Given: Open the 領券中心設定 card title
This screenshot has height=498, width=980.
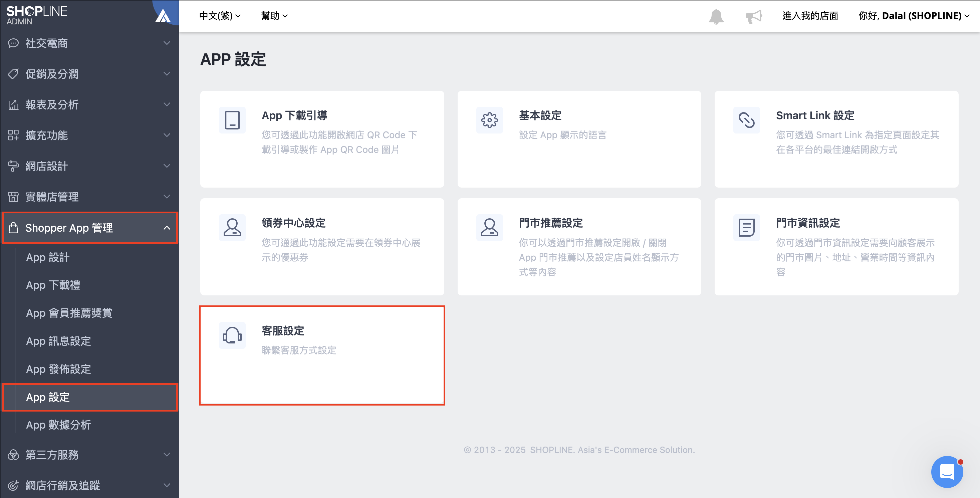Looking at the screenshot, I should click(x=294, y=223).
